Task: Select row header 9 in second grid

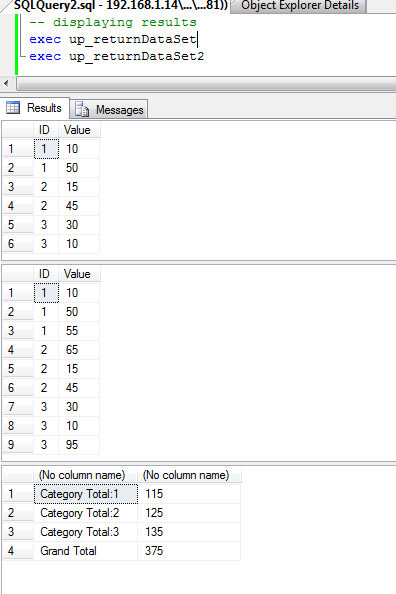Action: point(18,444)
